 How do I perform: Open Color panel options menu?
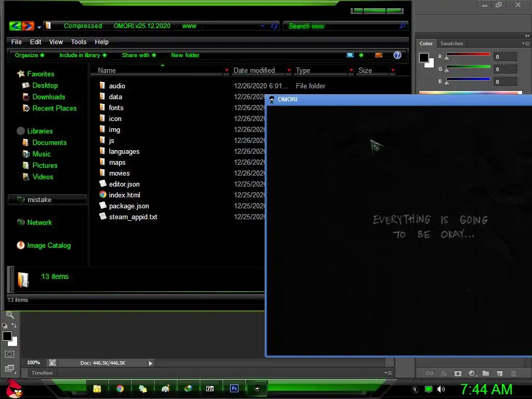pyautogui.click(x=526, y=44)
